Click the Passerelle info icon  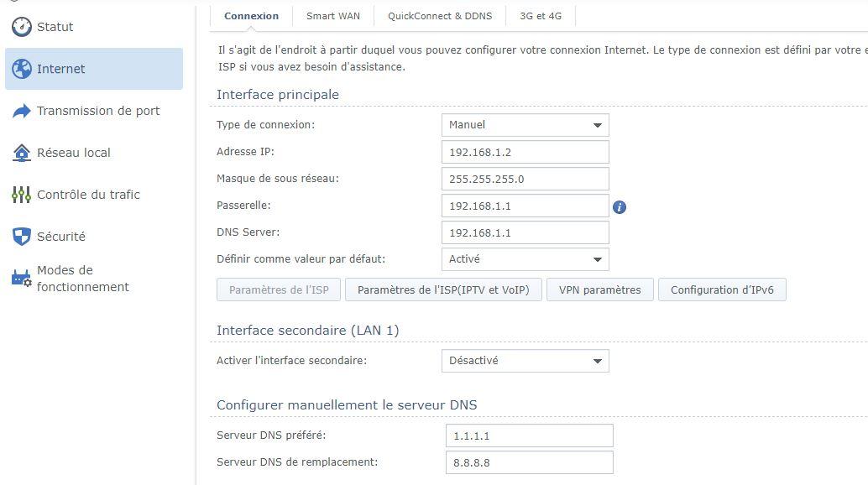pyautogui.click(x=620, y=206)
